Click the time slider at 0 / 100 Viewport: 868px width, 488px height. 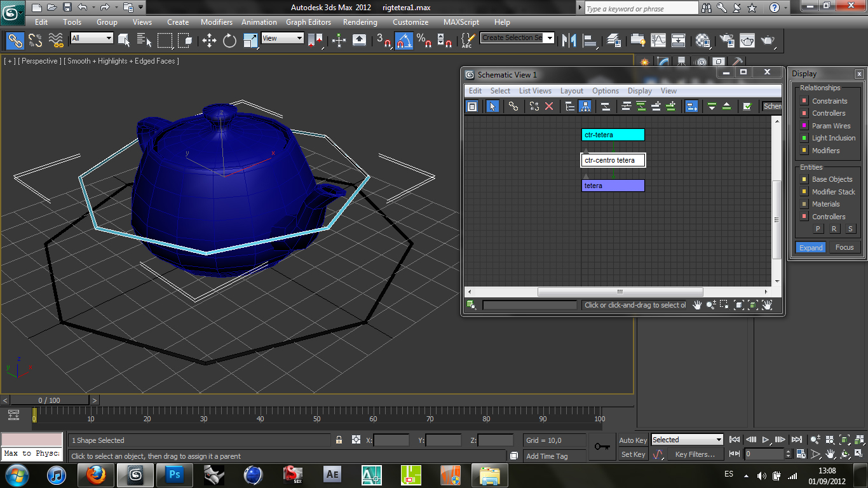point(49,400)
